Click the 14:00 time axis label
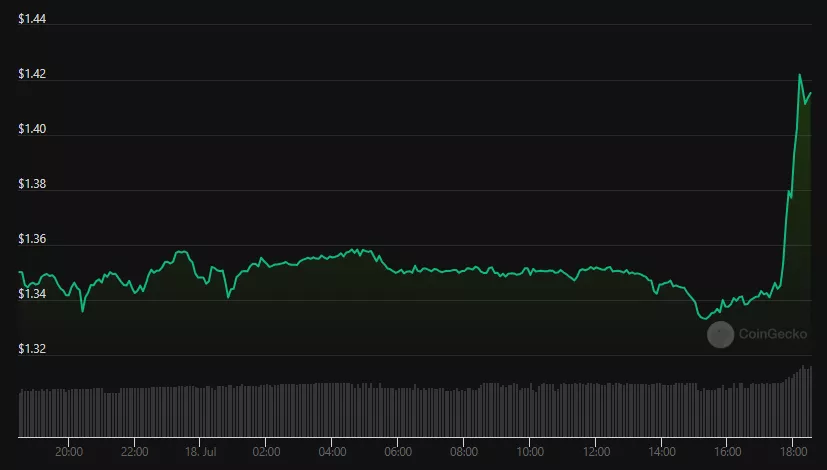 pos(662,452)
